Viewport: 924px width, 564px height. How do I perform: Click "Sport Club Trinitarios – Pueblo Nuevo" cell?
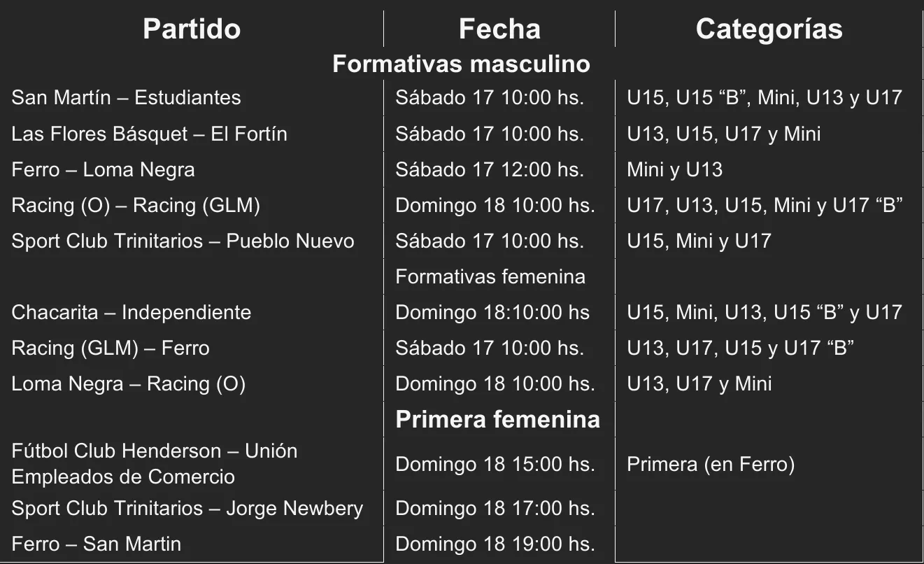point(183,241)
